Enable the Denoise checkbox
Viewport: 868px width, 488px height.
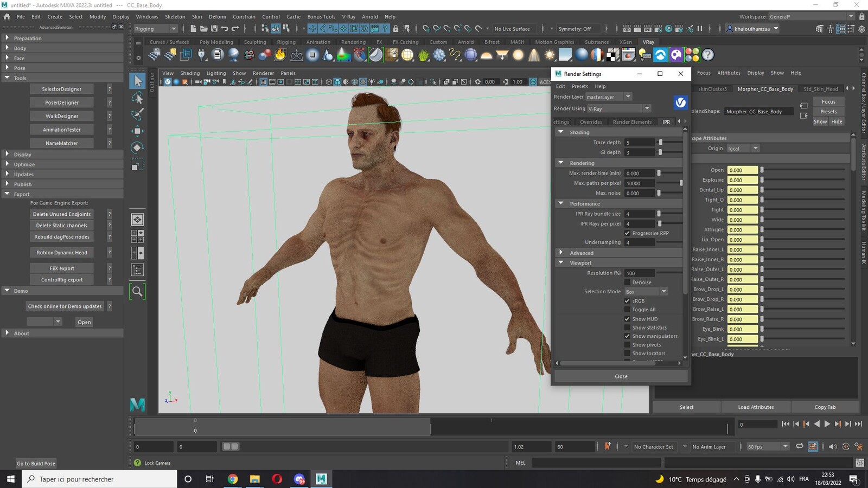pos(628,282)
